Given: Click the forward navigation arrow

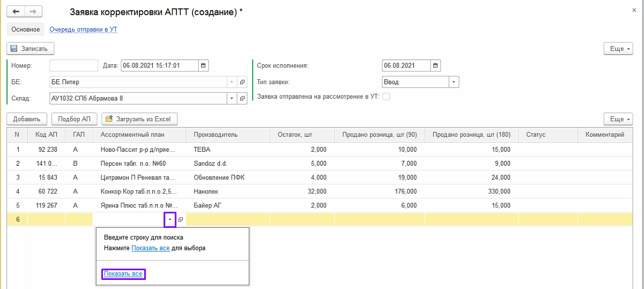Looking at the screenshot, I should (33, 12).
